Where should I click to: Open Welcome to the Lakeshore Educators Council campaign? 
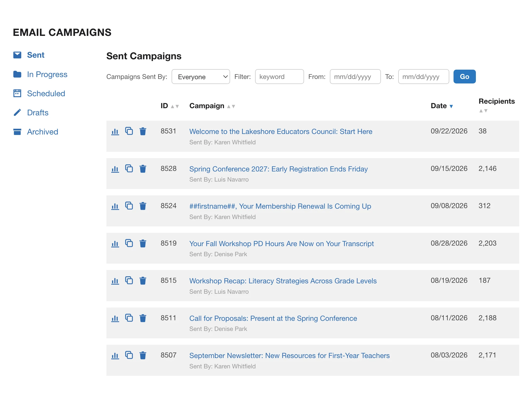(281, 132)
